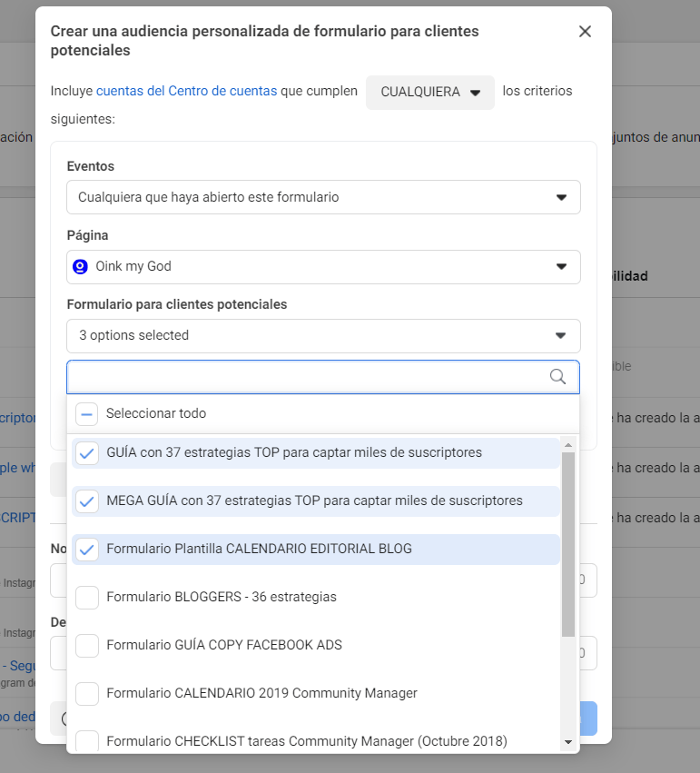The image size is (700, 773).
Task: Check Formulario GUÍA COPY FACEBOOK ADS
Action: (86, 645)
